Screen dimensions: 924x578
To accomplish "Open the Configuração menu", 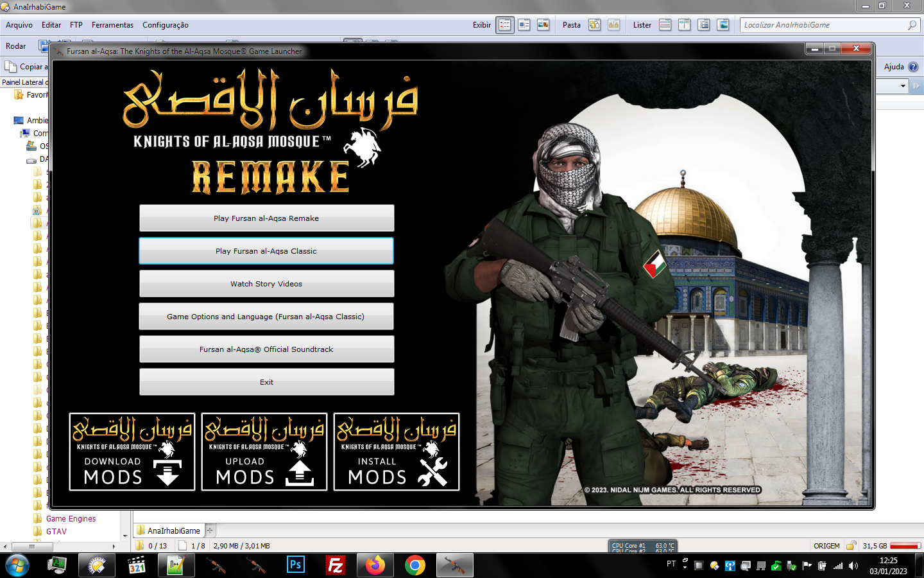I will (166, 25).
